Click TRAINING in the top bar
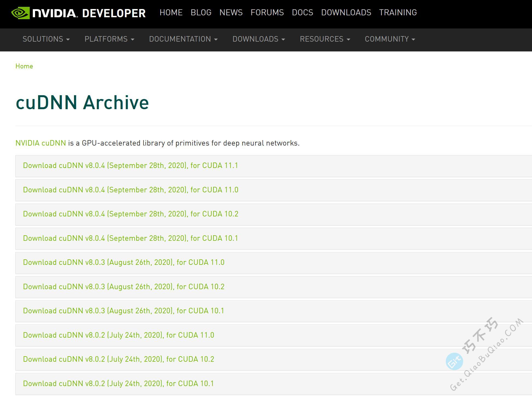The image size is (532, 397). pos(398,13)
